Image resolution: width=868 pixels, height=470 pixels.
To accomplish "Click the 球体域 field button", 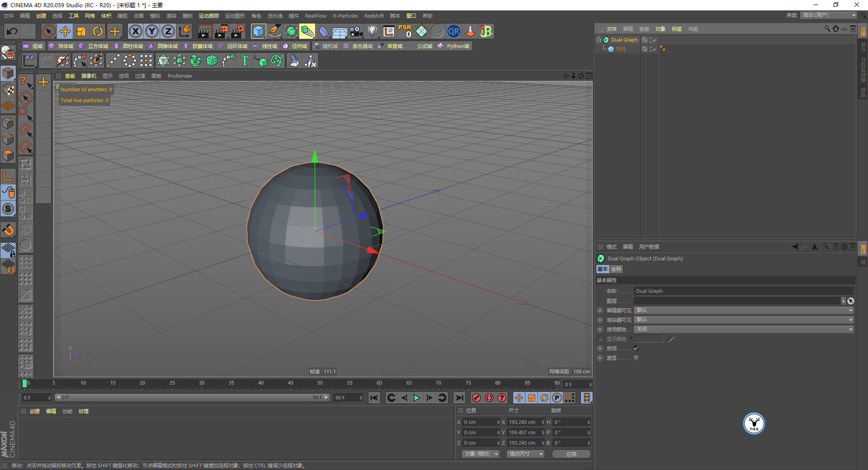I will pyautogui.click(x=61, y=46).
